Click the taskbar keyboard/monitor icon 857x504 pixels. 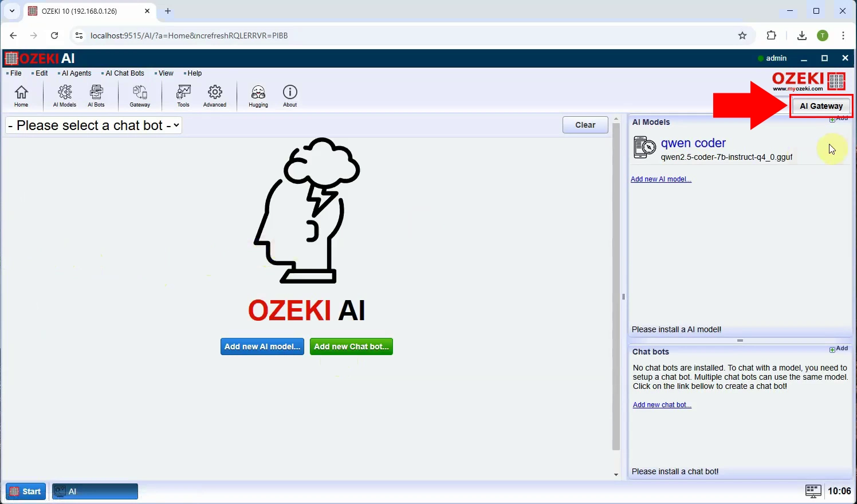pos(813,491)
